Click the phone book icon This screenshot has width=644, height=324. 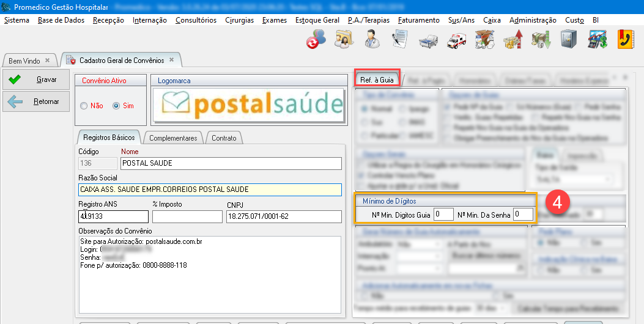click(x=625, y=40)
